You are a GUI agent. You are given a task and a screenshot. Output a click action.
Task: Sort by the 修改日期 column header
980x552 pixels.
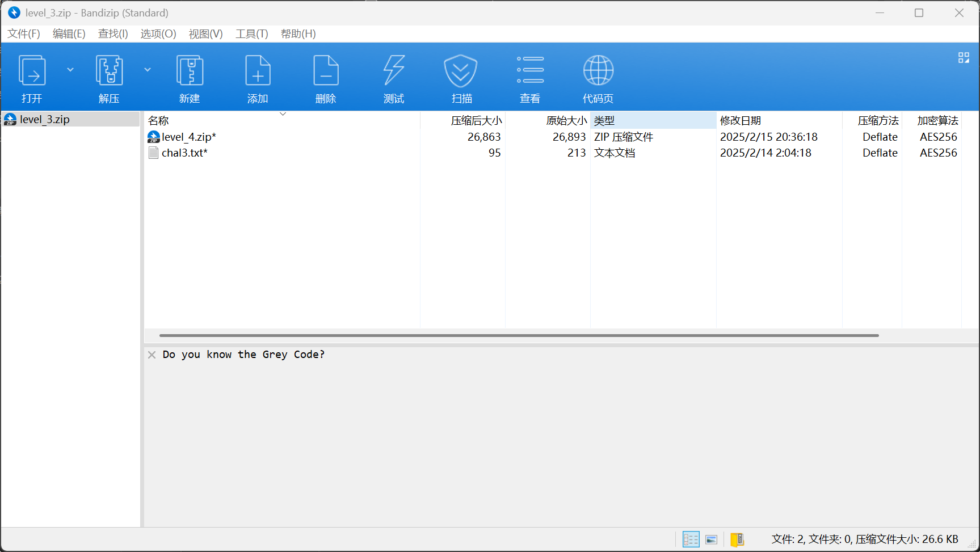[780, 120]
